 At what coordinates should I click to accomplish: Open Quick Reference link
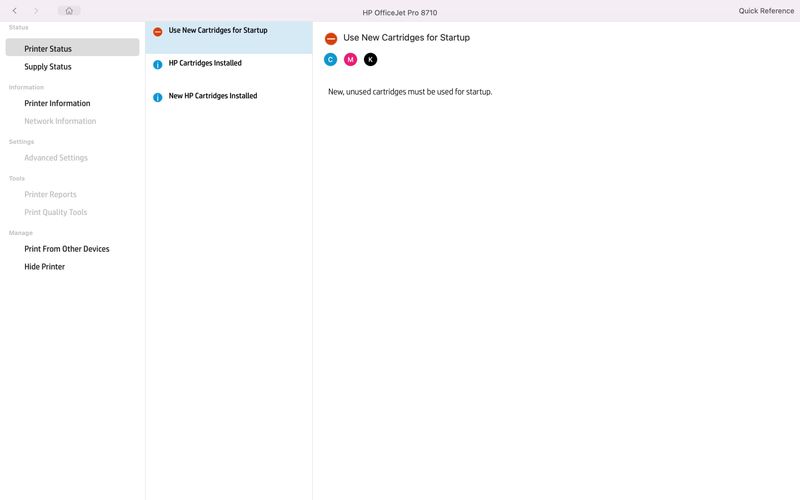pyautogui.click(x=766, y=11)
